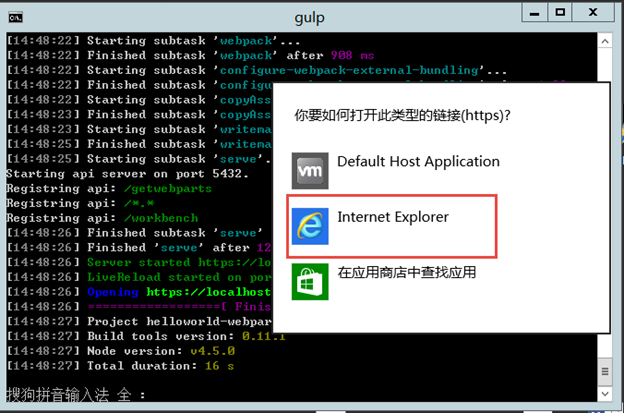
Task: Click the '908 ms' webpack duration text
Action: (x=352, y=55)
